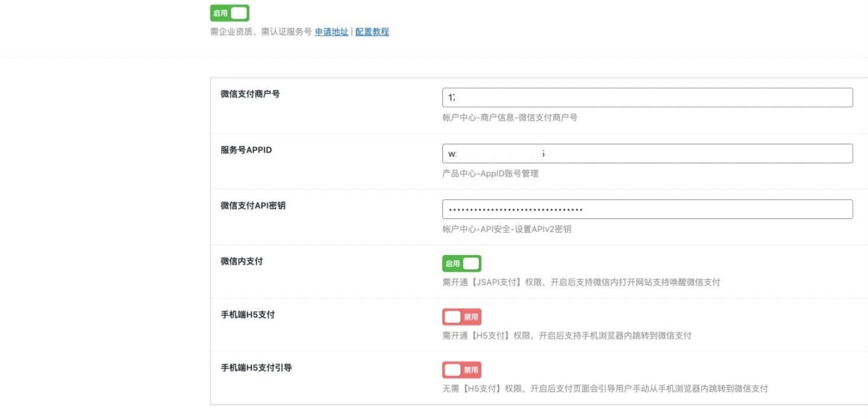
Task: Click hint text 帐户中心-商户信息-微信支付商户号
Action: pyautogui.click(x=510, y=118)
